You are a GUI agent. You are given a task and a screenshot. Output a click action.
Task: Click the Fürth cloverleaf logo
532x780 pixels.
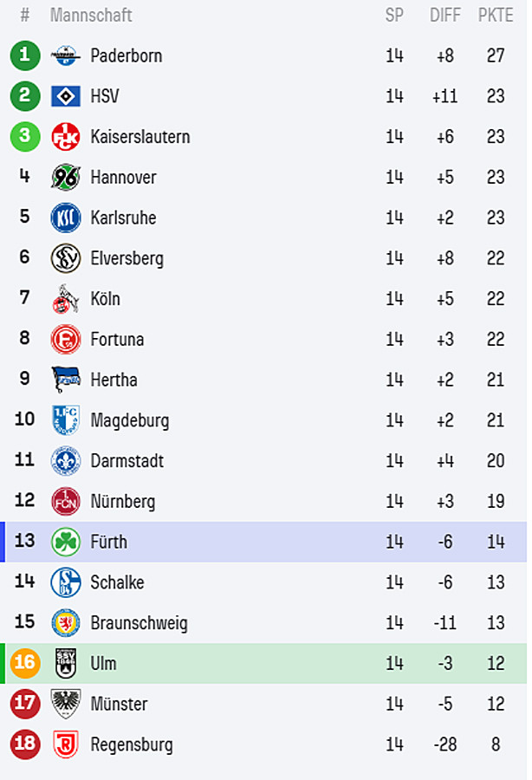tap(66, 542)
